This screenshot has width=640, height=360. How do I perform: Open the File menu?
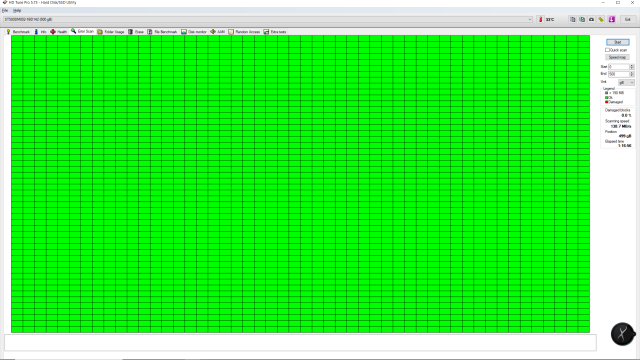click(5, 11)
